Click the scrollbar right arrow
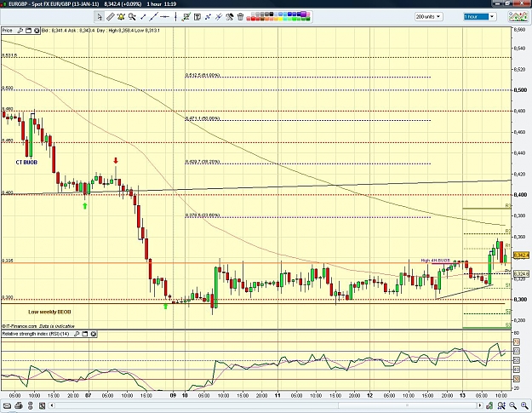 point(480,405)
